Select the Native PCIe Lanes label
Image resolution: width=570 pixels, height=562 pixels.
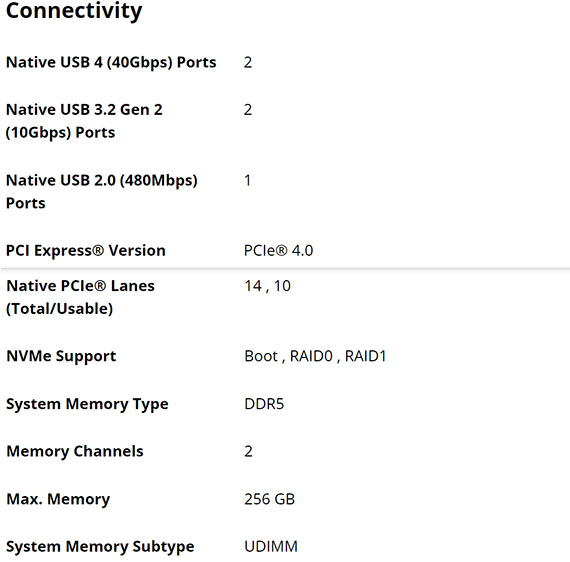click(x=80, y=297)
